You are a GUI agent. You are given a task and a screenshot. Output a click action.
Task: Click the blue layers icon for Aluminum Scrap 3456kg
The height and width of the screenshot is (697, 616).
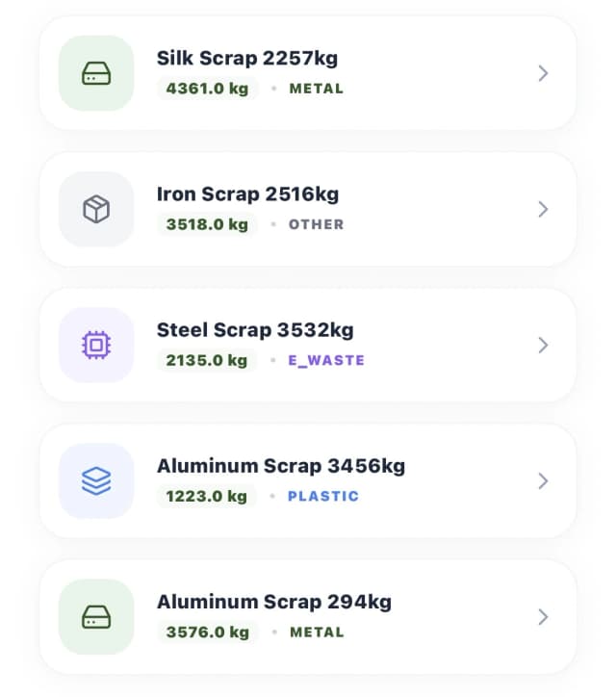point(96,480)
